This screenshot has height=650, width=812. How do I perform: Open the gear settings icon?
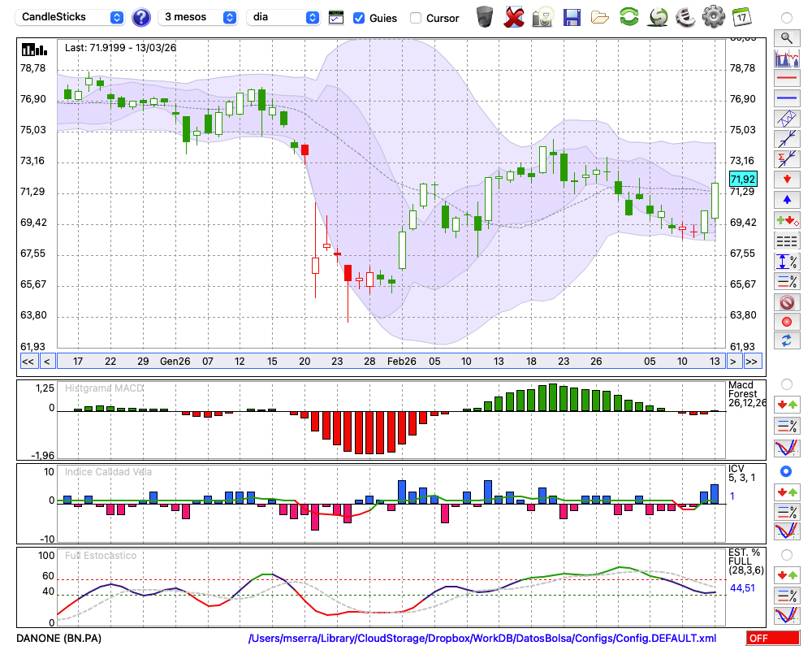713,16
